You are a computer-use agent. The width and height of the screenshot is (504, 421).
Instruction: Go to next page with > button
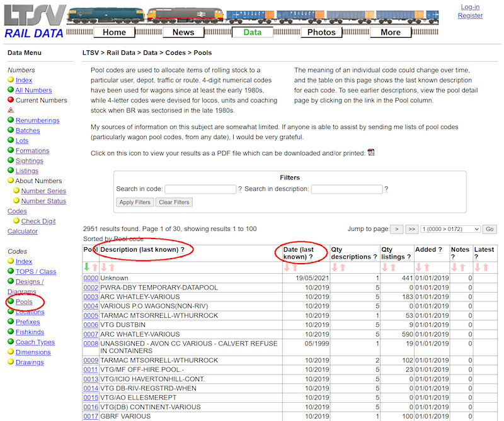pyautogui.click(x=397, y=230)
